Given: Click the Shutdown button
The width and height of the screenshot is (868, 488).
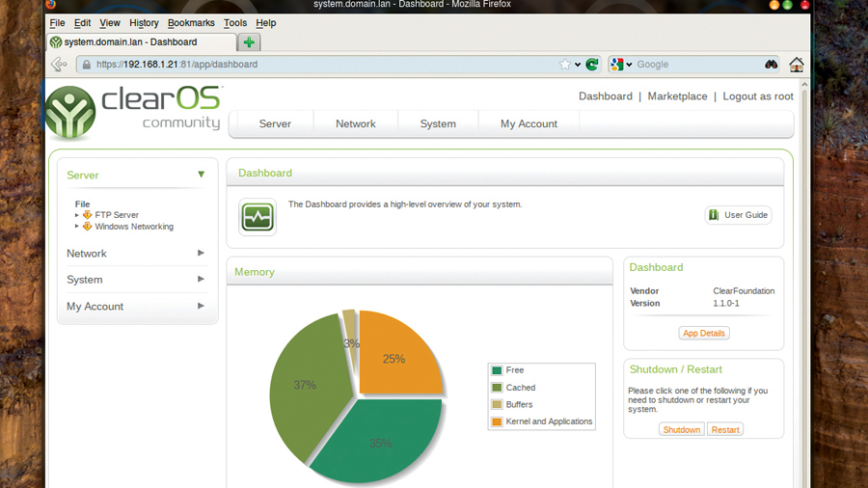Looking at the screenshot, I should [682, 429].
